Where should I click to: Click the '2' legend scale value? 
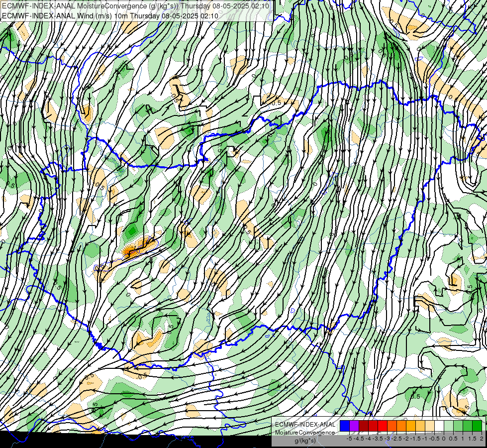482,439
